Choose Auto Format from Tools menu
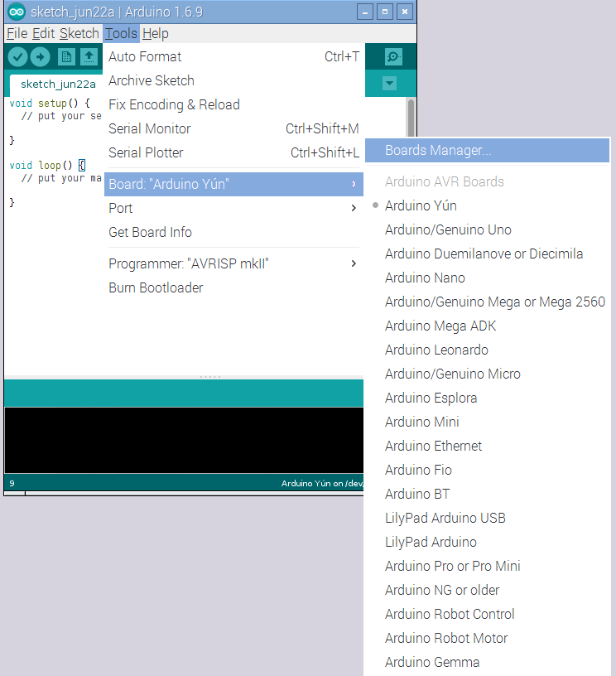Image resolution: width=616 pixels, height=676 pixels. 233,56
